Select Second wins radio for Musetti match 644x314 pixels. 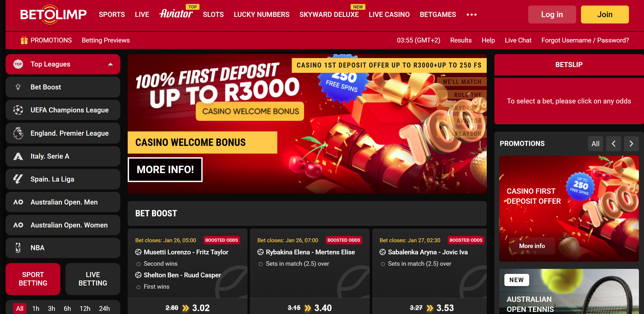click(138, 264)
